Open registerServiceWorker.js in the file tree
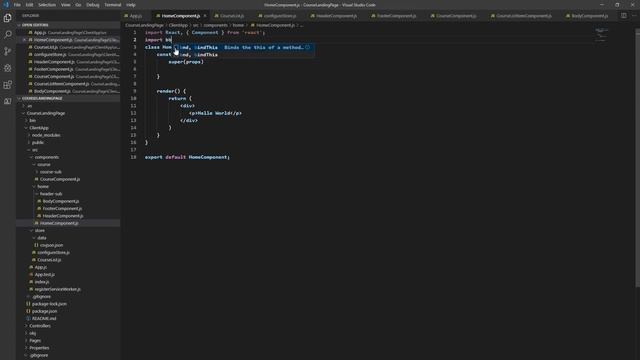The width and height of the screenshot is (640, 360). (x=57, y=289)
